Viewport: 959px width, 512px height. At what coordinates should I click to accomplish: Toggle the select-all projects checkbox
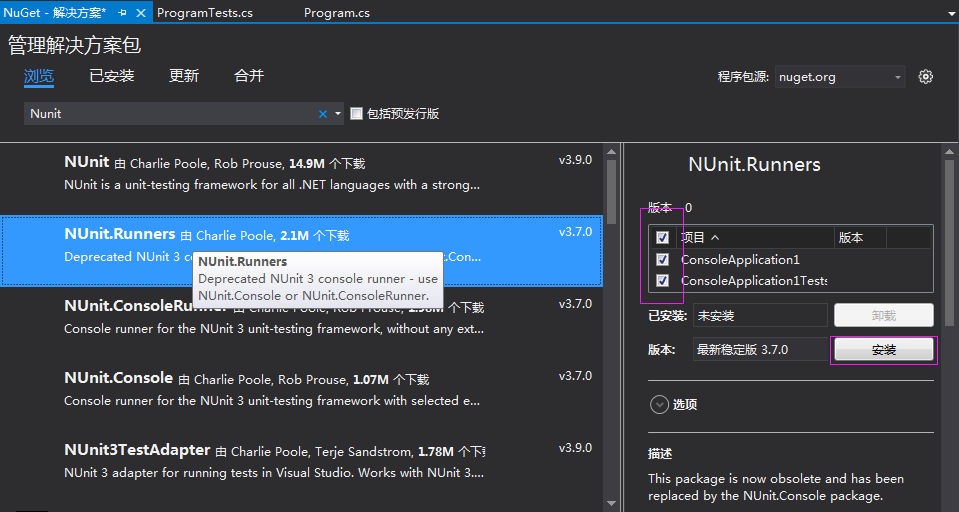[x=662, y=237]
